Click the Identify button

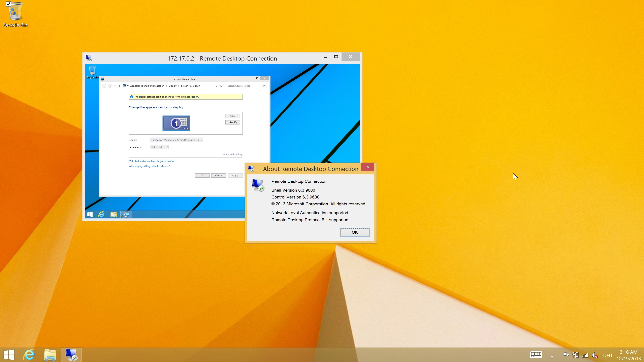[233, 122]
